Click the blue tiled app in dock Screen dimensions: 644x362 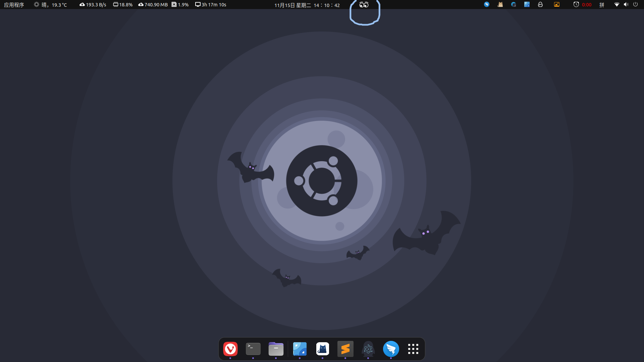pyautogui.click(x=300, y=349)
